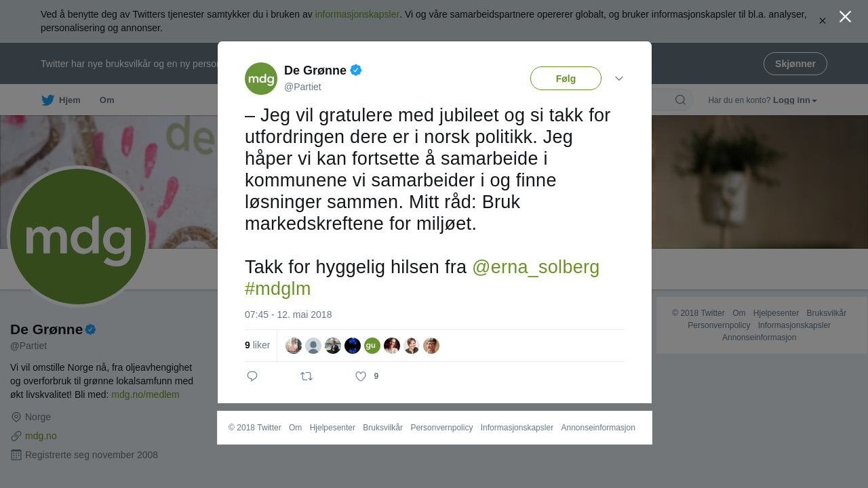868x488 pixels.
Task: Click the De Grønne avatar in tweet
Action: (261, 79)
